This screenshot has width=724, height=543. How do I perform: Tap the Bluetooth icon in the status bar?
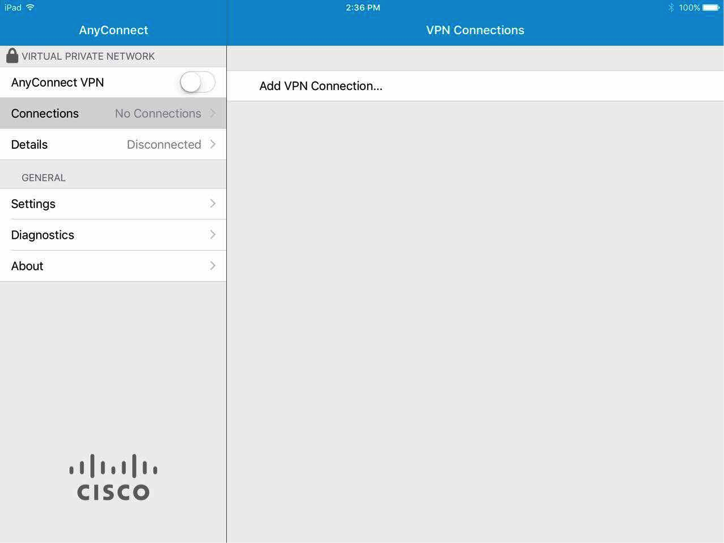point(671,7)
